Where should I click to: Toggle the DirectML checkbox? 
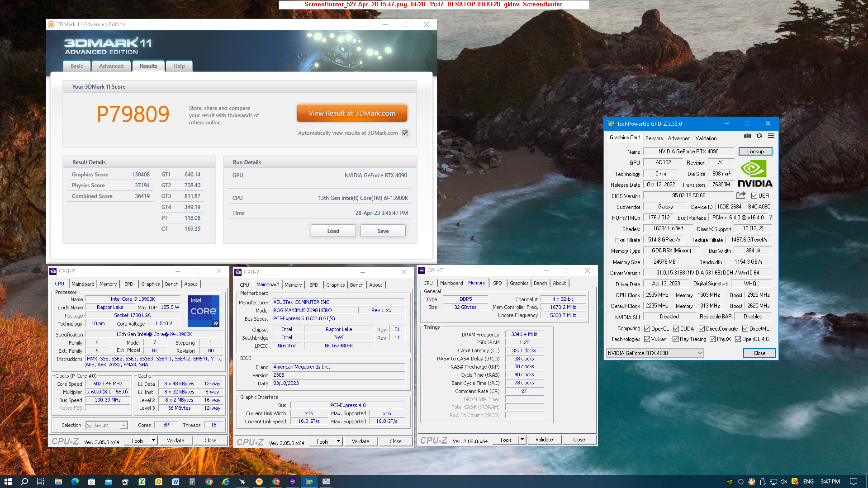tap(745, 329)
